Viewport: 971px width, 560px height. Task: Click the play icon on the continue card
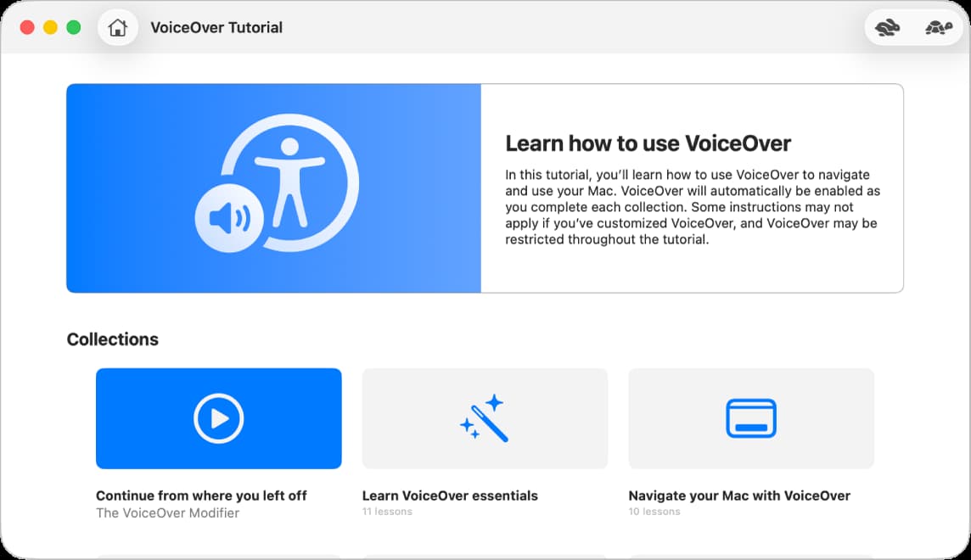[x=218, y=417]
